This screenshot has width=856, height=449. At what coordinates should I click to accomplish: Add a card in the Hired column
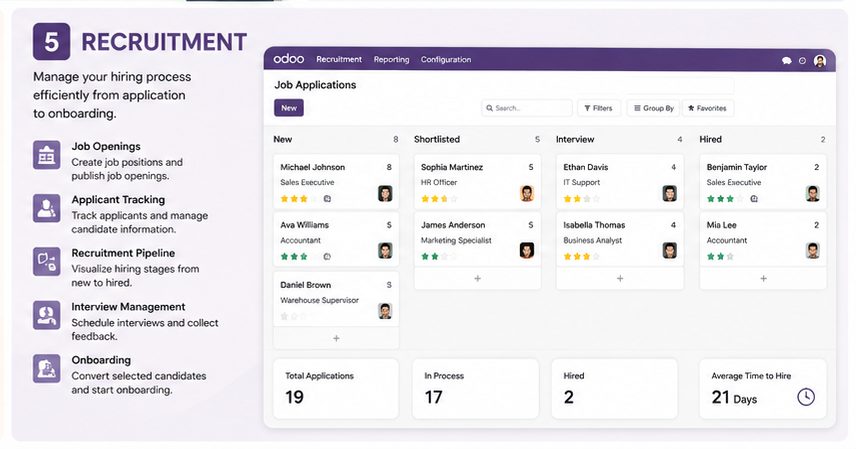[763, 279]
